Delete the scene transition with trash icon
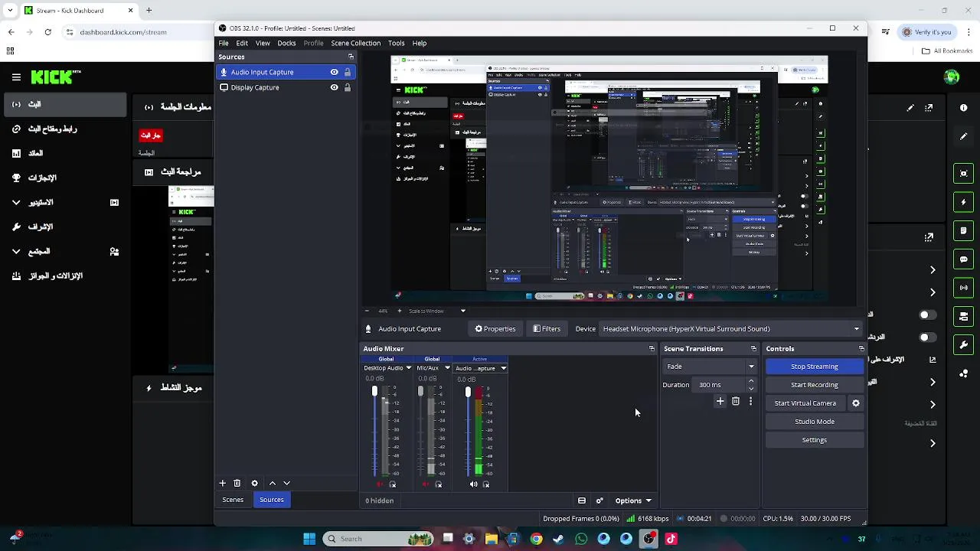This screenshot has width=980, height=551. pos(735,401)
